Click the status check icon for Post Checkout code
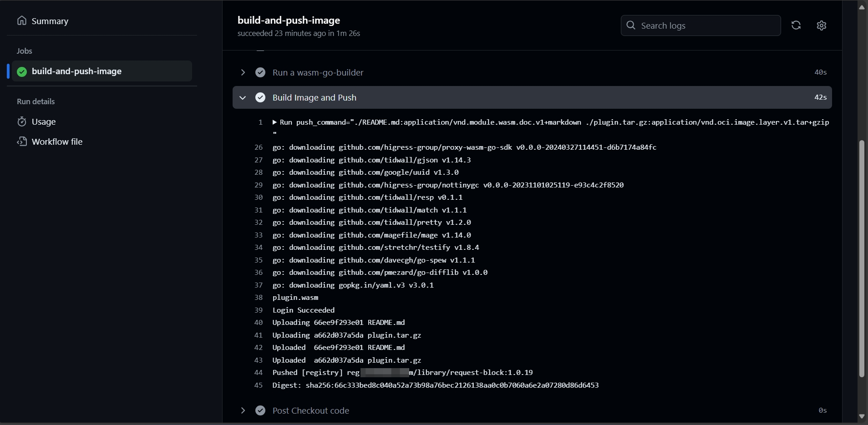This screenshot has width=868, height=425. (x=260, y=410)
